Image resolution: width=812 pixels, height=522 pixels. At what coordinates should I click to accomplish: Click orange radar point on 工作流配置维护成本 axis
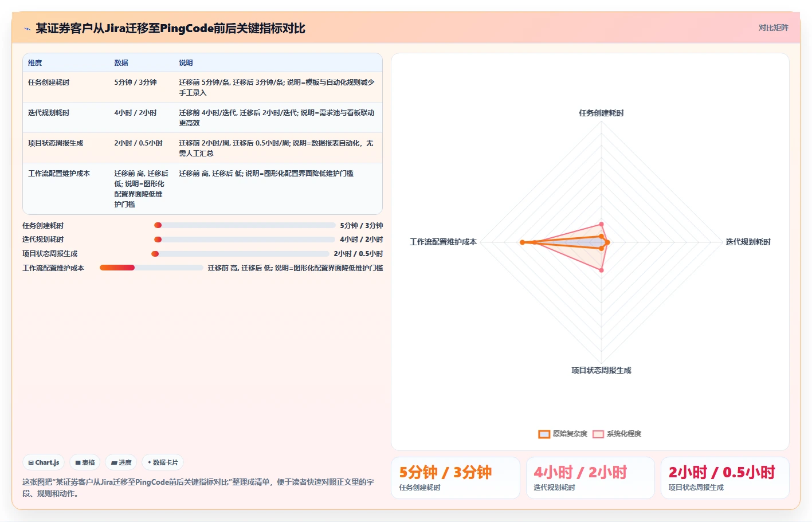[522, 242]
